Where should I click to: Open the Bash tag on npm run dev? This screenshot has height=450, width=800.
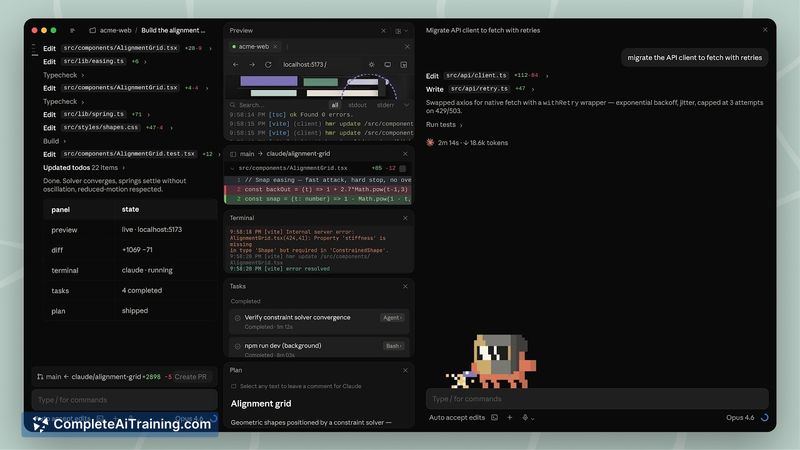coord(393,346)
